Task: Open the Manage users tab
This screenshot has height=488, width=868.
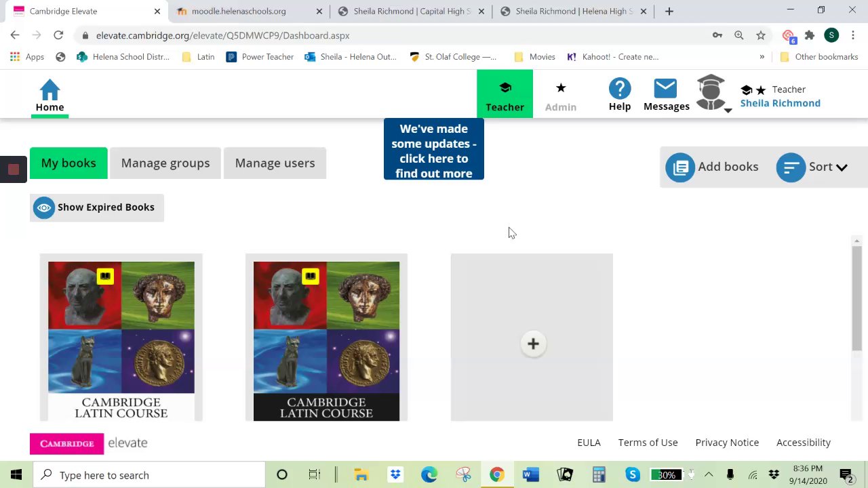Action: point(275,163)
